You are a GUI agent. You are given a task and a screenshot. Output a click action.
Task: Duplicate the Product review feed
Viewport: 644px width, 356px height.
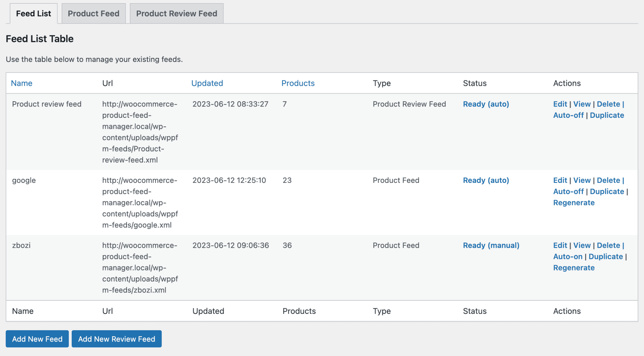tap(607, 115)
